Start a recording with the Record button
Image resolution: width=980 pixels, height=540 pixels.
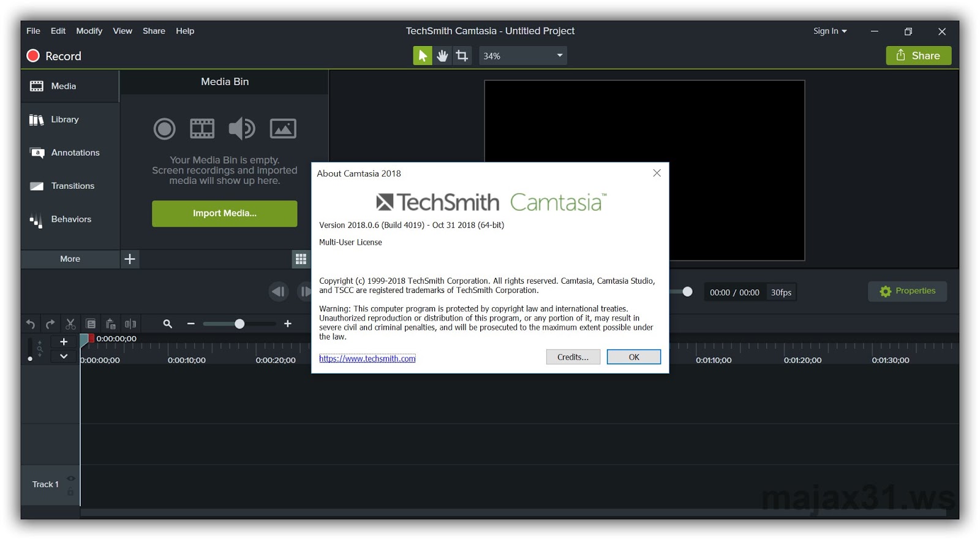(x=54, y=56)
